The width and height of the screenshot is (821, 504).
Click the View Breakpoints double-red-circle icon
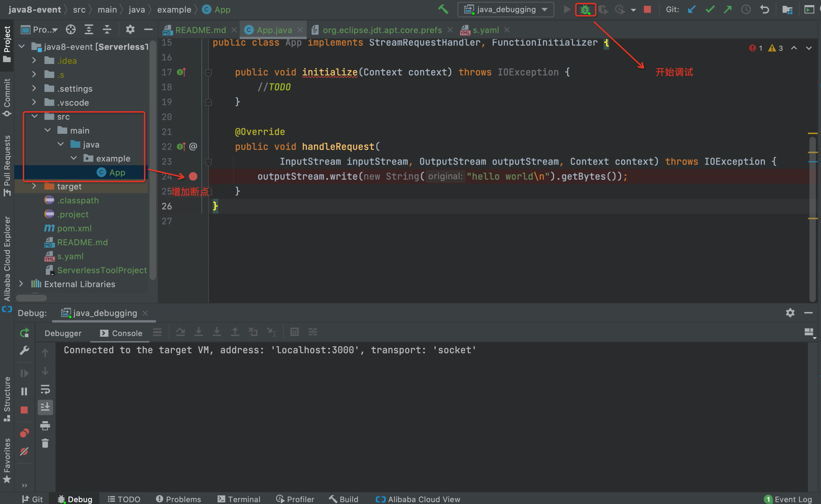[24, 433]
